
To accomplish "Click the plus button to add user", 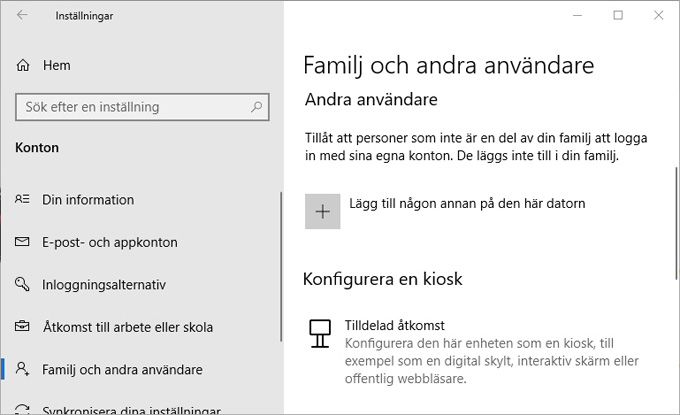I will [323, 212].
